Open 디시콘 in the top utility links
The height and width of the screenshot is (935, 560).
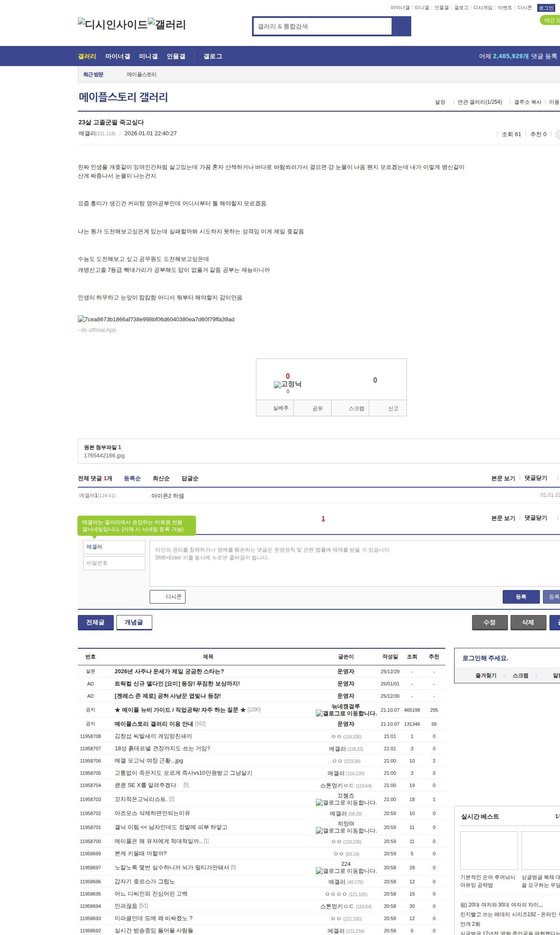click(x=525, y=8)
